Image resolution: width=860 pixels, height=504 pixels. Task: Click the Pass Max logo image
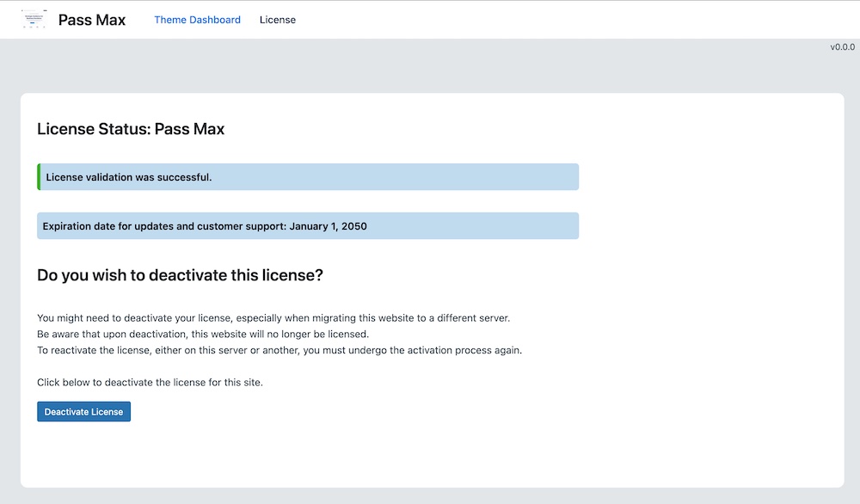(x=34, y=19)
